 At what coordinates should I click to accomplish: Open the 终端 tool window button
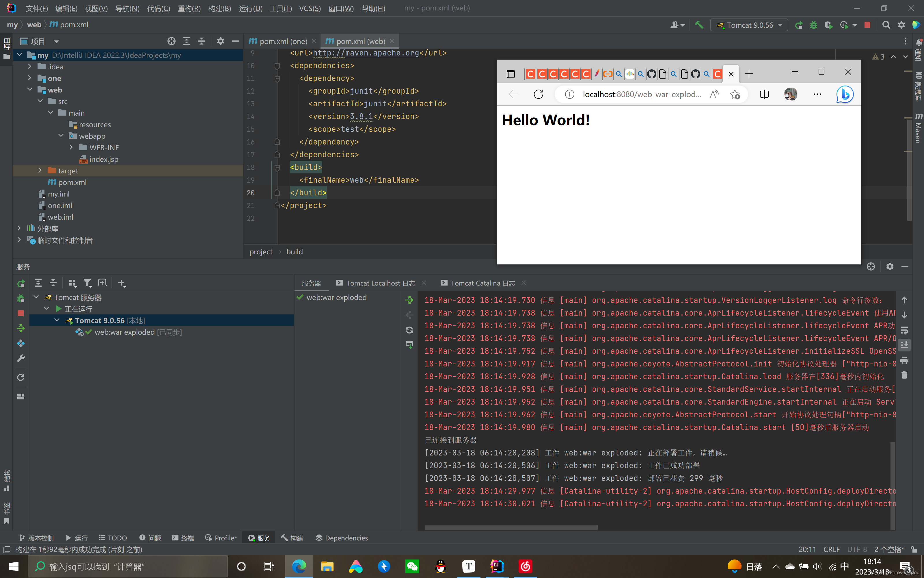(183, 538)
